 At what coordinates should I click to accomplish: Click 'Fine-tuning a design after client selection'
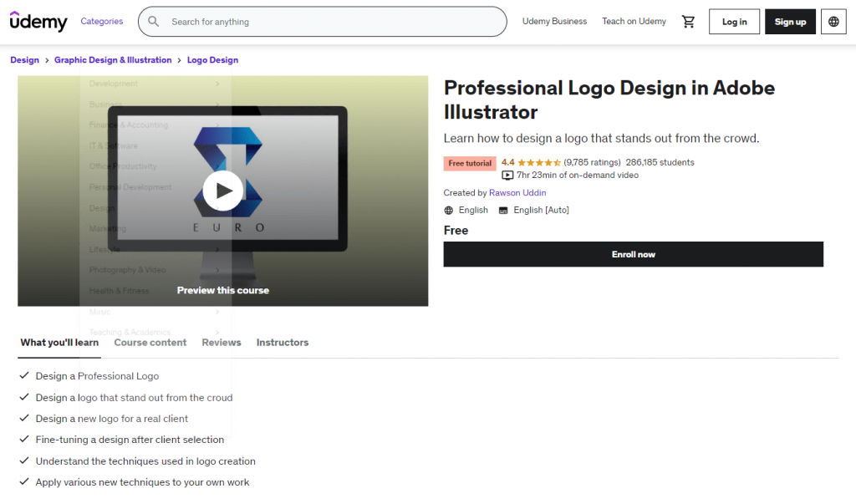tap(130, 440)
